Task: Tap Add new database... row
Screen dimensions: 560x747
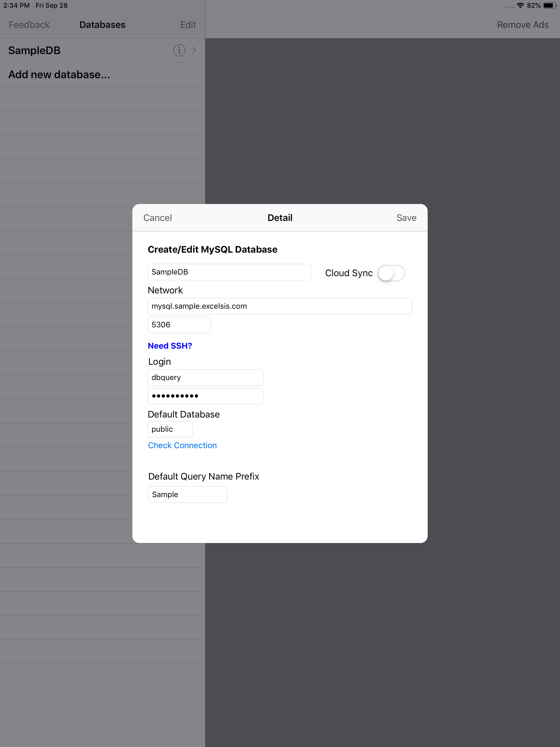Action: pyautogui.click(x=102, y=74)
